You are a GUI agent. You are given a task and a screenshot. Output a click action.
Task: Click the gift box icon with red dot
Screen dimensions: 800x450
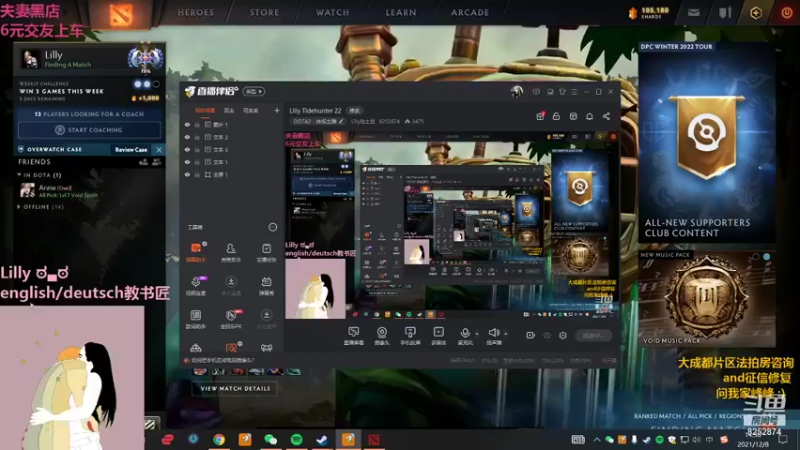540,116
